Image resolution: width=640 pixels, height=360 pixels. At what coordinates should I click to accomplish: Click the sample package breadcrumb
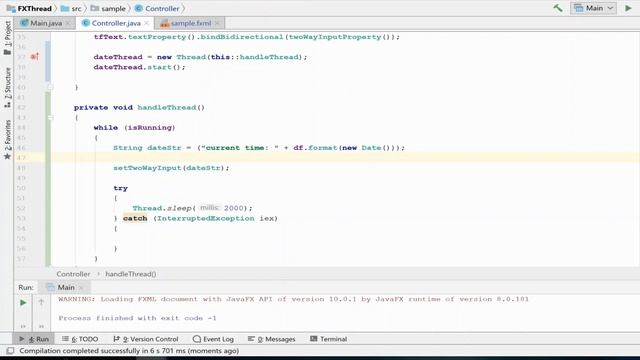point(108,8)
